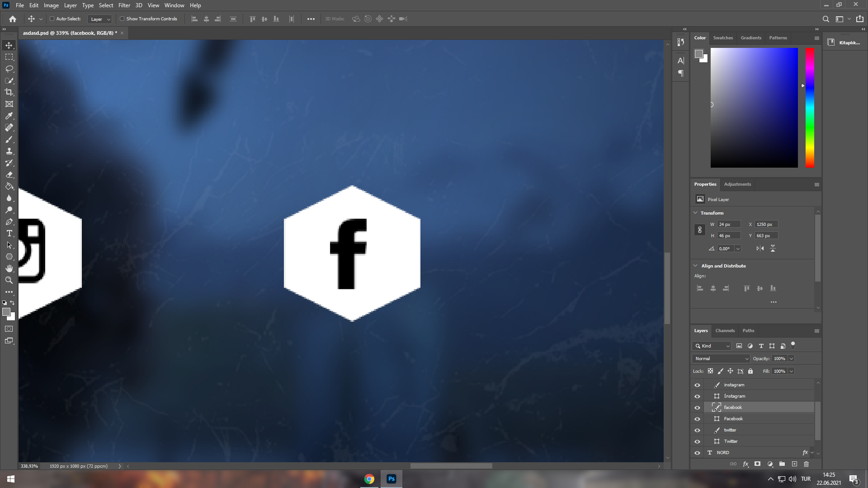This screenshot has height=488, width=868.
Task: Enable the Auto-Select checkbox
Action: point(52,19)
